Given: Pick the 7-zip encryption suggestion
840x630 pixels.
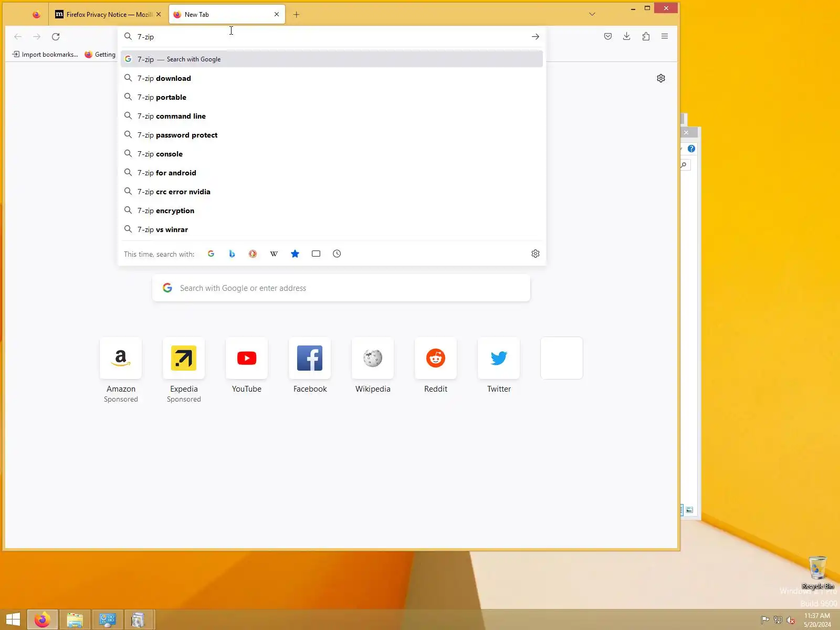Looking at the screenshot, I should tap(332, 211).
